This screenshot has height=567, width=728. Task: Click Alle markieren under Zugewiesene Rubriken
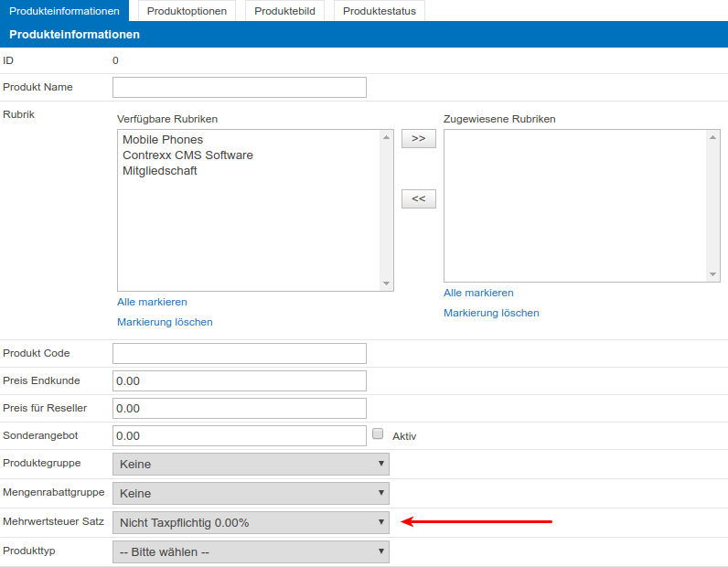click(478, 293)
